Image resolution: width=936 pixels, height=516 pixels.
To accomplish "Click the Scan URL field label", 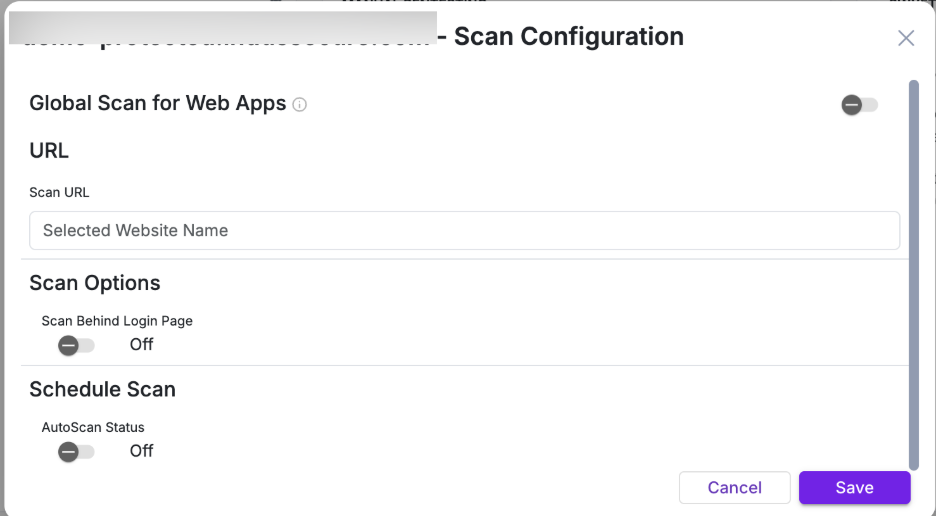I will (59, 192).
